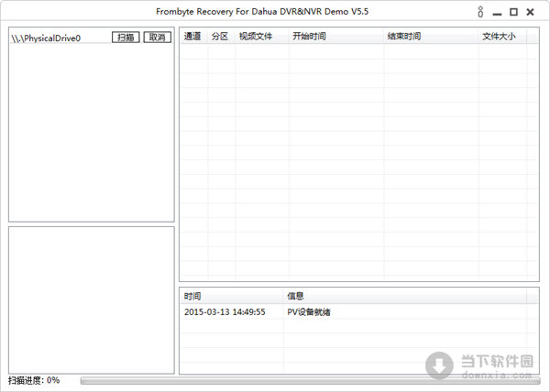Maximize the Frombyte Recovery window

[x=513, y=12]
